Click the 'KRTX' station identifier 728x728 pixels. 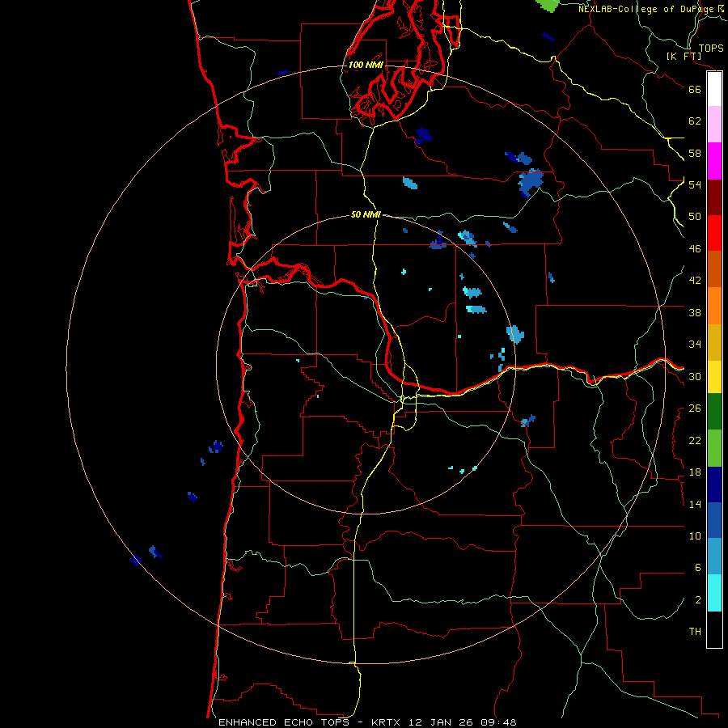387,722
